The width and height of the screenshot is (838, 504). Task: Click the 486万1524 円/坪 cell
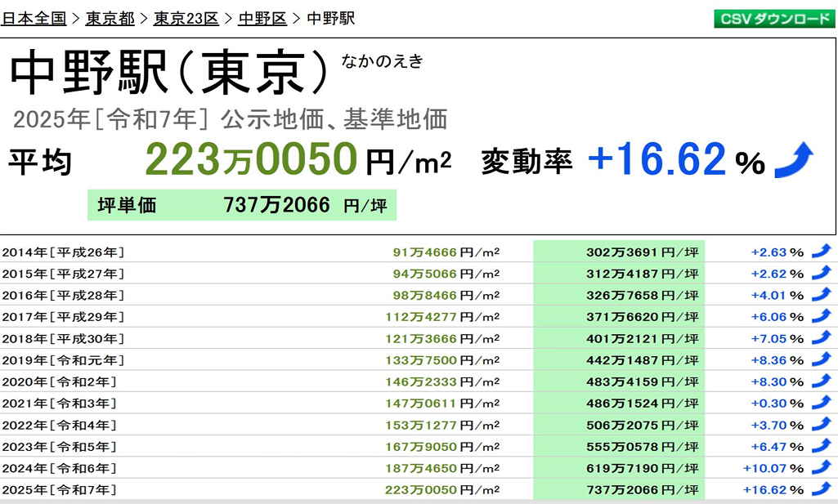click(619, 403)
